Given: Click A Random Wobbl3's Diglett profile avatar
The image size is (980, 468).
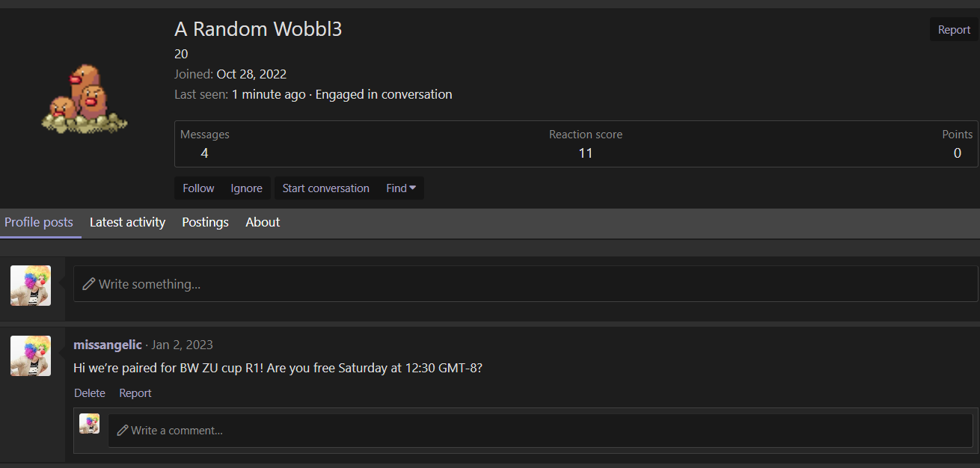Looking at the screenshot, I should point(84,97).
